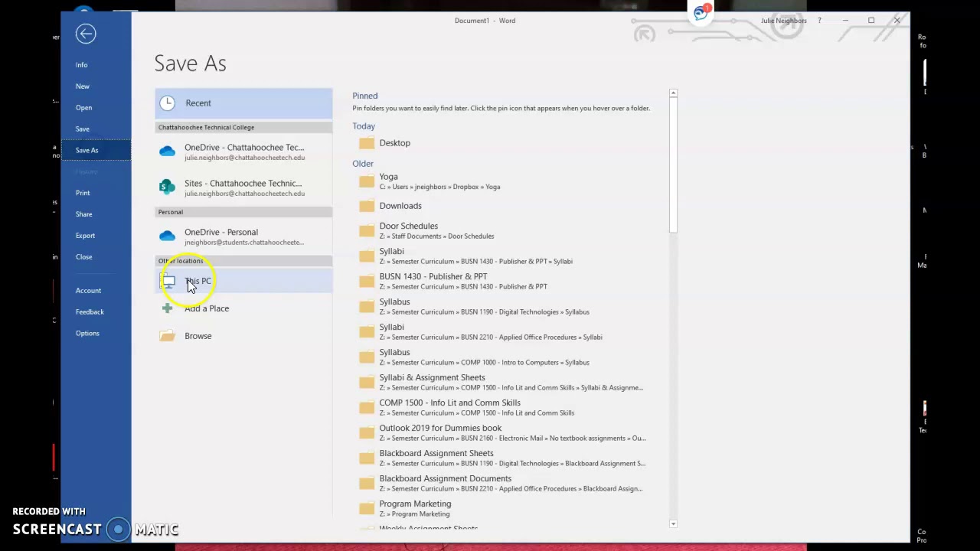Open the Desktop folder under Today

(510, 143)
